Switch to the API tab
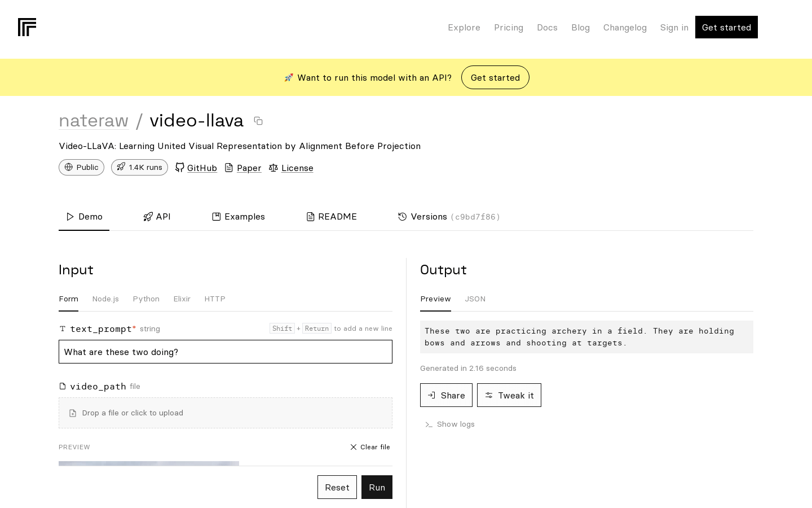 (x=157, y=217)
